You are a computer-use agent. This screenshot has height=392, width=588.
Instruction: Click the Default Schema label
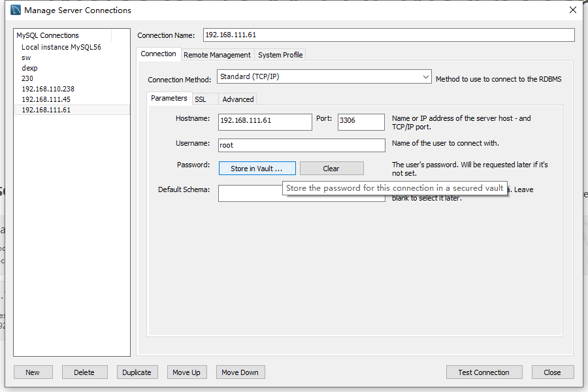pos(184,189)
